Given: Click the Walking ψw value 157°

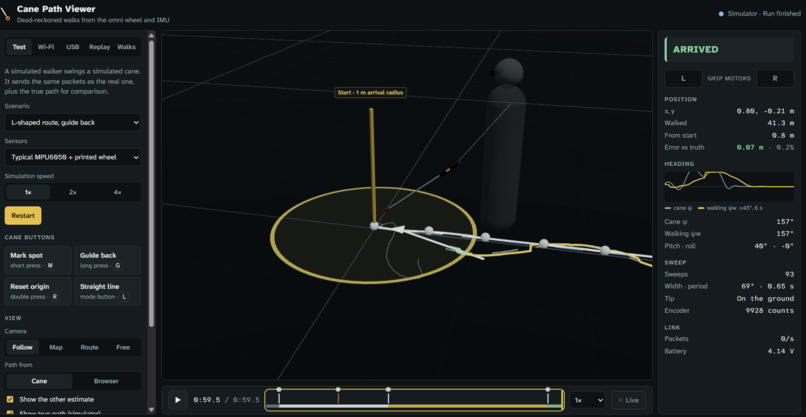Looking at the screenshot, I should click(x=785, y=234).
